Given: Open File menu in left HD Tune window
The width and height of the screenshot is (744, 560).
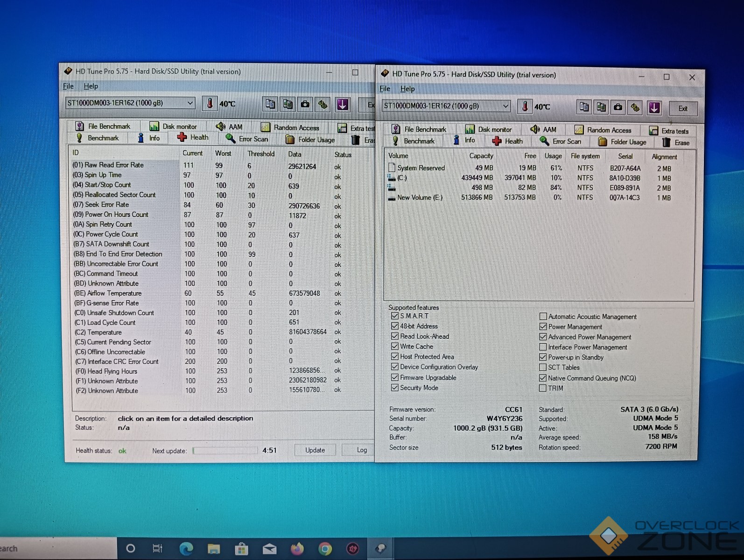Looking at the screenshot, I should tap(68, 86).
